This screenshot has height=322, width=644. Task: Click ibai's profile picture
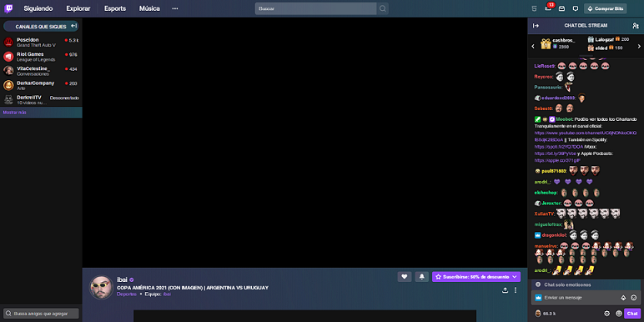101,287
